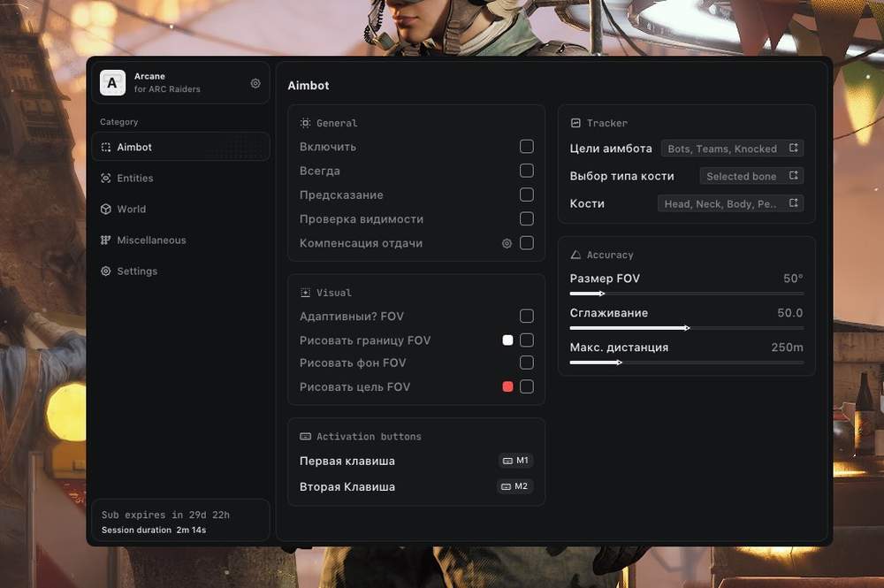Click "for ARC Raiders" subtitle
This screenshot has width=884, height=588.
[x=167, y=89]
